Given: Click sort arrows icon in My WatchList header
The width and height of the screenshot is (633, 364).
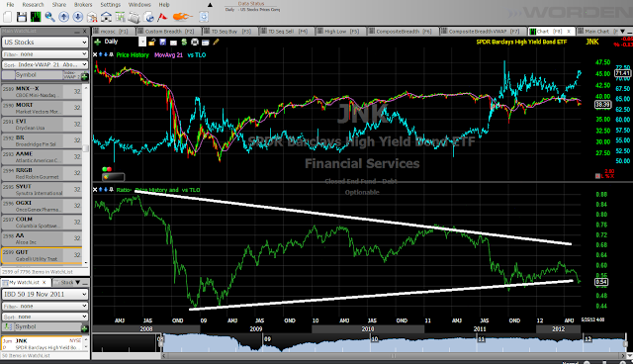Looking at the screenshot, I should tap(8, 326).
